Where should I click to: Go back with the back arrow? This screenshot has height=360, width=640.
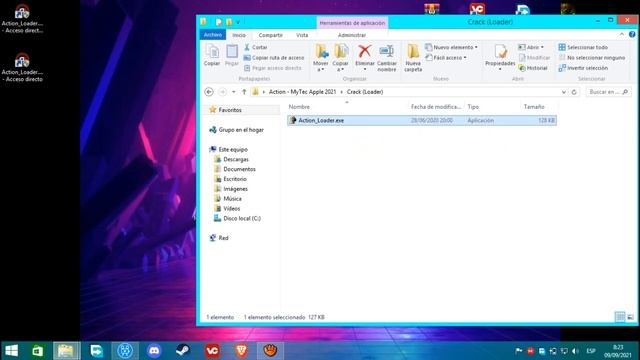click(x=209, y=92)
